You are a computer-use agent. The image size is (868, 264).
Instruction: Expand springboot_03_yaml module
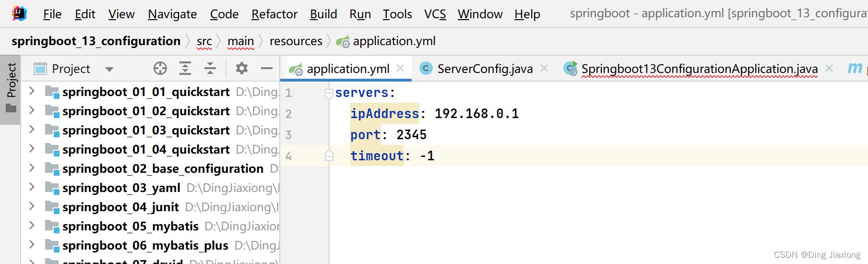32,187
